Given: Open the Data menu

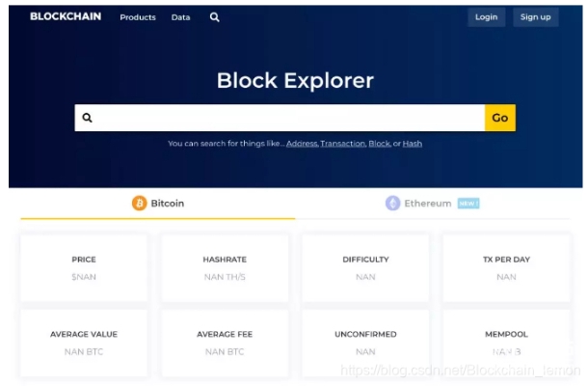Looking at the screenshot, I should (181, 17).
